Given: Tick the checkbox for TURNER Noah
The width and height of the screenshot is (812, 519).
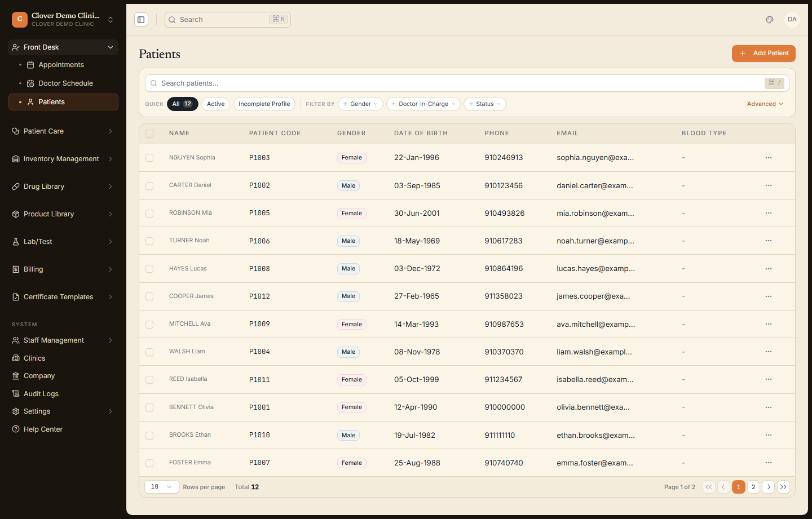Looking at the screenshot, I should (x=149, y=241).
